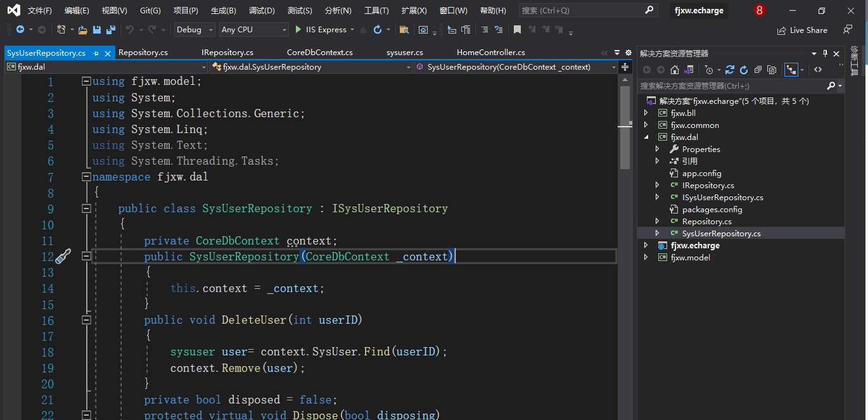Image resolution: width=868 pixels, height=420 pixels.
Task: Expand the fjxw.bll project node
Action: (646, 113)
